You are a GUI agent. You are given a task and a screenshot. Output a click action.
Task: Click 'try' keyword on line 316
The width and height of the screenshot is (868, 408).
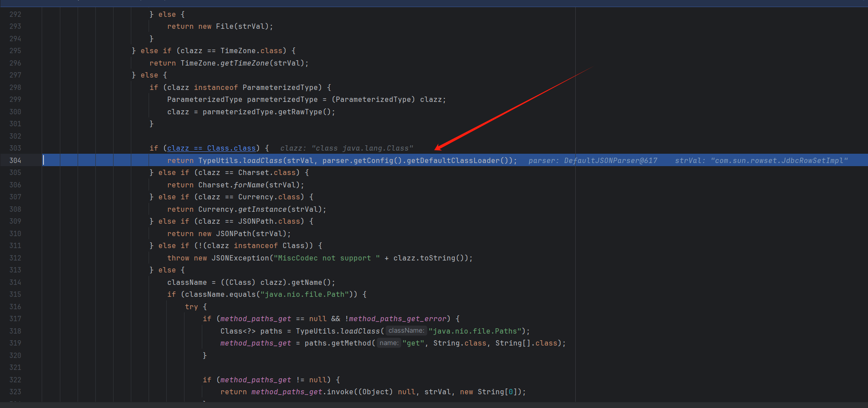pos(192,307)
